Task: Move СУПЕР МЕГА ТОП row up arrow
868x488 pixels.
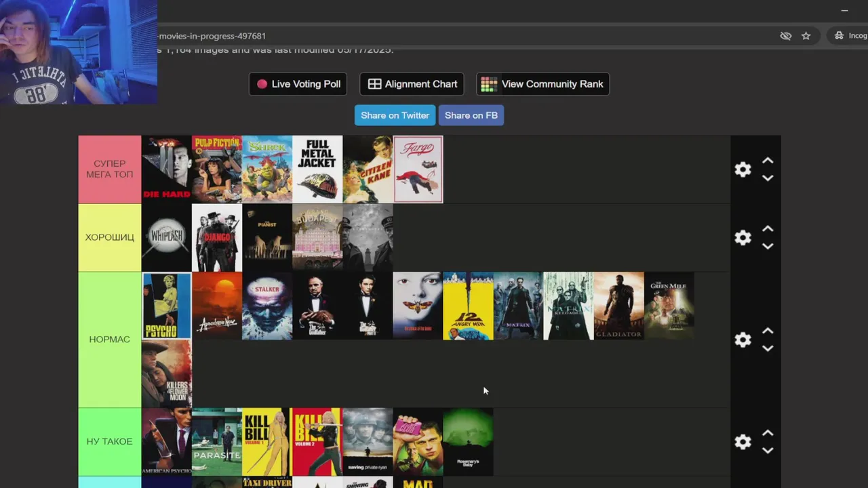Action: click(x=768, y=161)
